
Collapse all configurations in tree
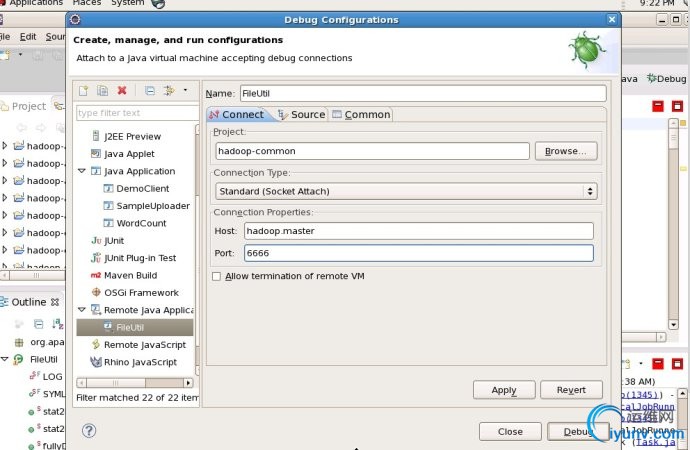click(x=150, y=91)
